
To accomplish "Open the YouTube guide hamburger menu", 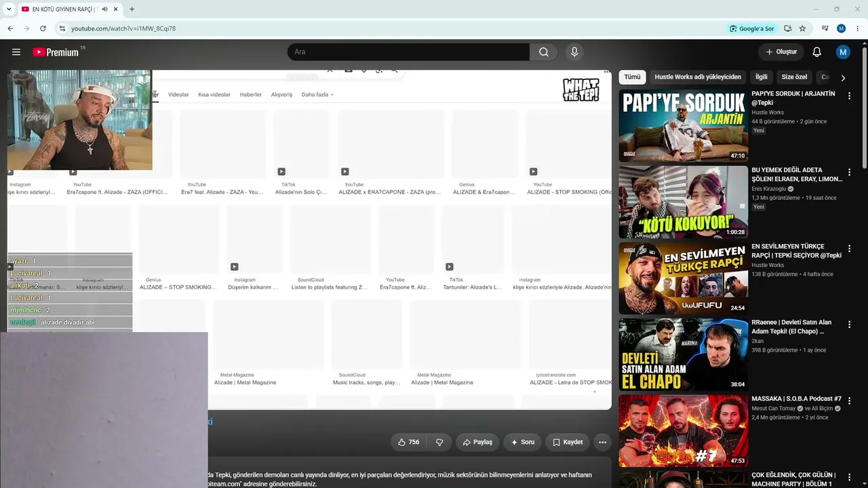I will coord(16,52).
